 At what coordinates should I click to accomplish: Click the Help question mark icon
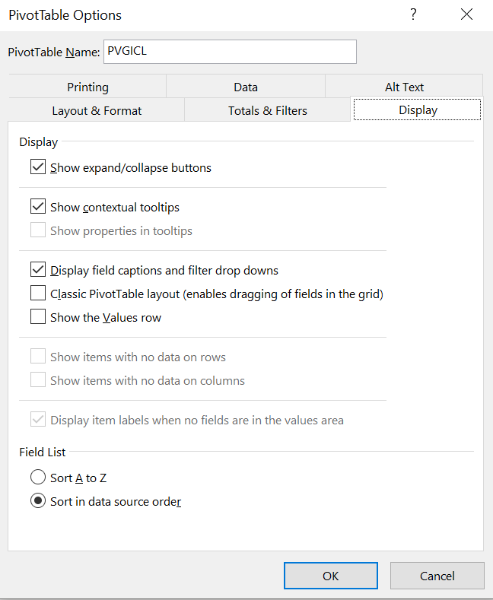[413, 15]
